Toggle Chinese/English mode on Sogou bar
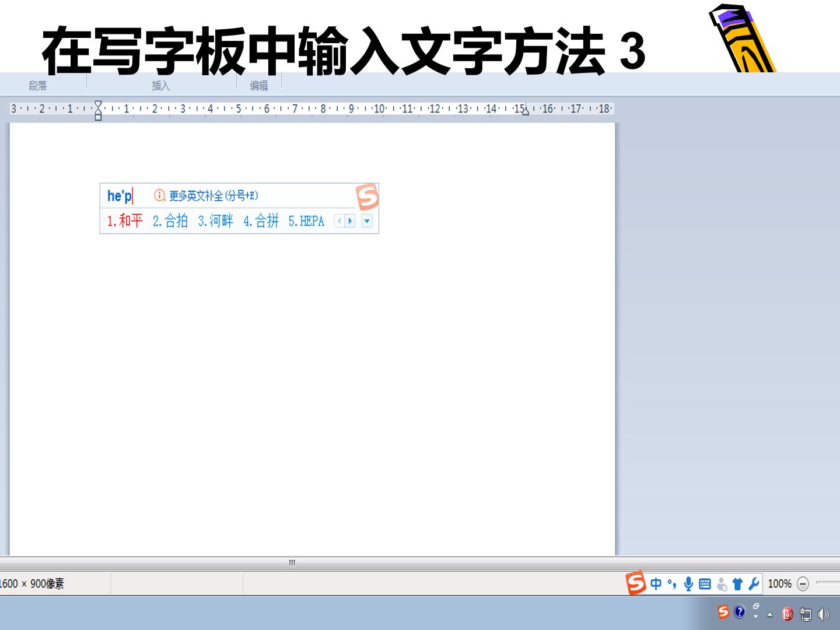The width and height of the screenshot is (840, 630). tap(656, 583)
